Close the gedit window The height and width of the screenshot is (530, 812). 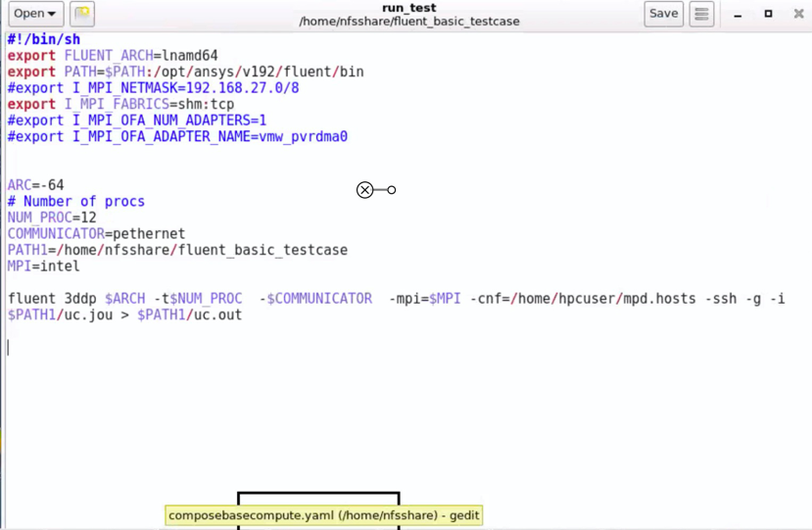(x=799, y=14)
